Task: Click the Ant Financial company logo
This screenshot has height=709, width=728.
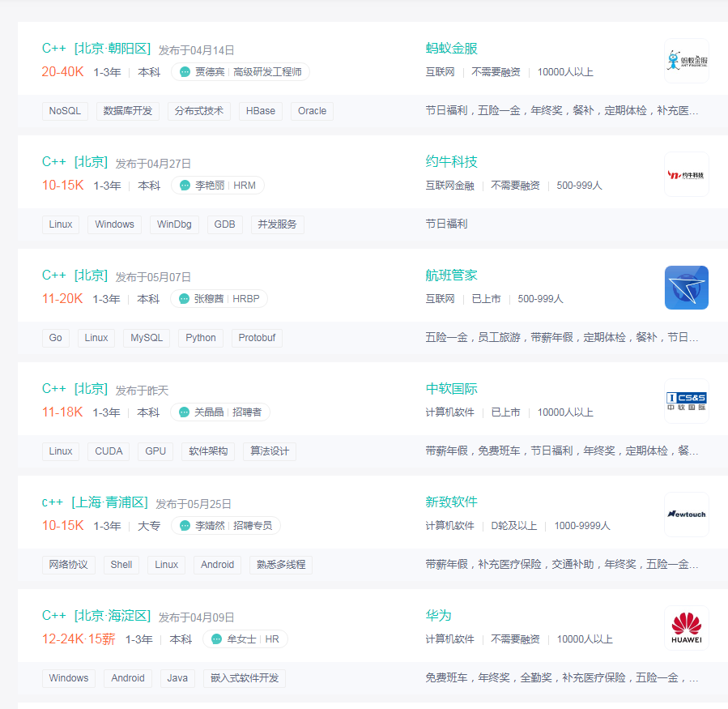Action: (x=686, y=61)
